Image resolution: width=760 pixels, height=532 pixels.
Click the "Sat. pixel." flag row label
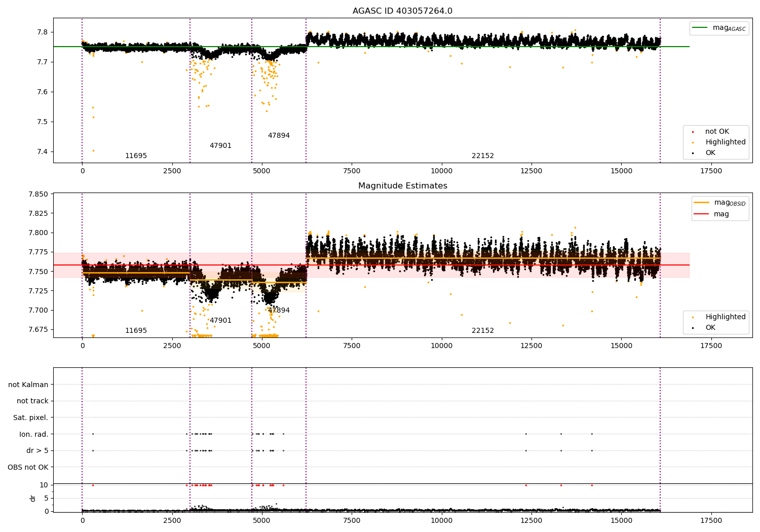tap(31, 418)
